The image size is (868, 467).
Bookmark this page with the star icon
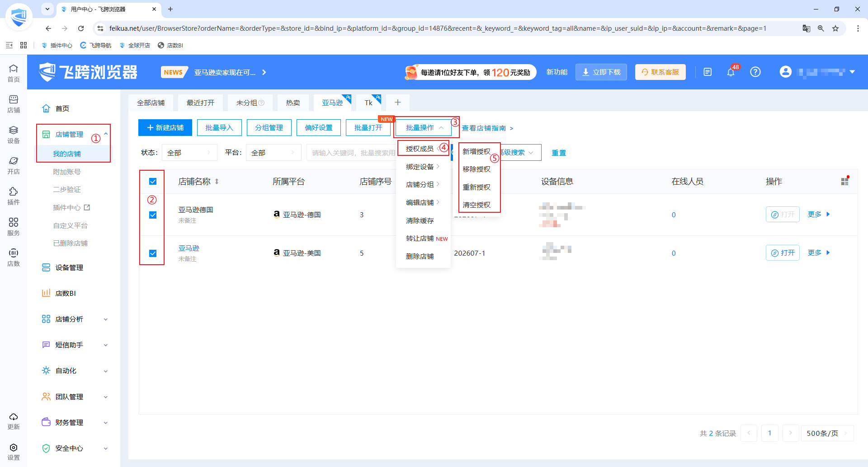tap(835, 28)
